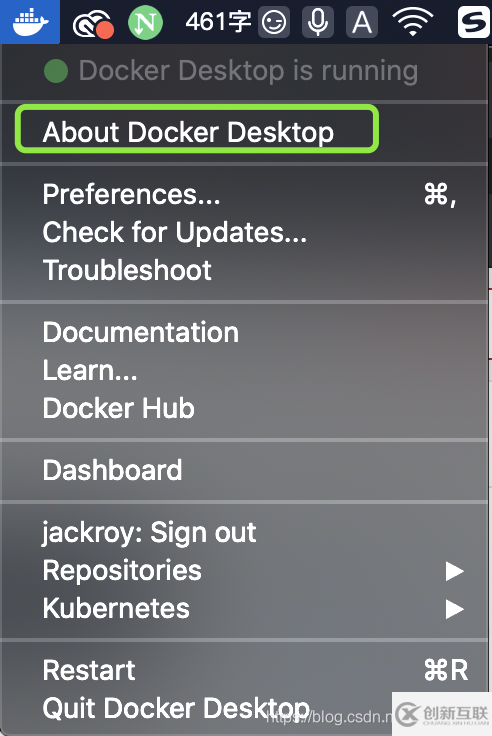Select the Learn... menu item

click(x=244, y=370)
